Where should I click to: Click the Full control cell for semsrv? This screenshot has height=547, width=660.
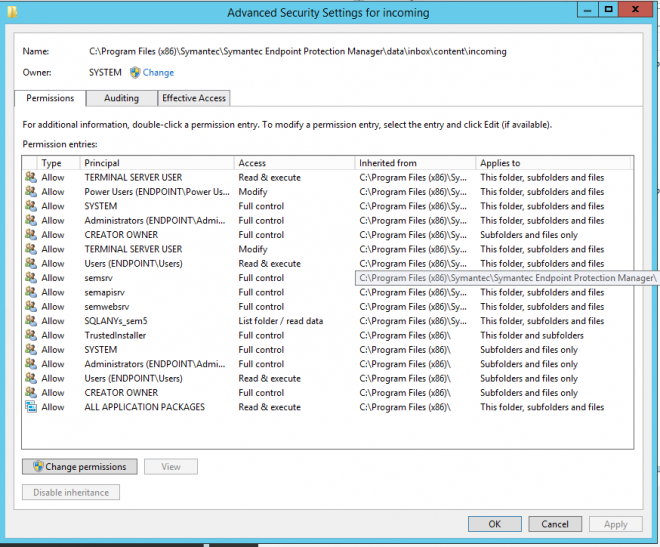tap(261, 278)
